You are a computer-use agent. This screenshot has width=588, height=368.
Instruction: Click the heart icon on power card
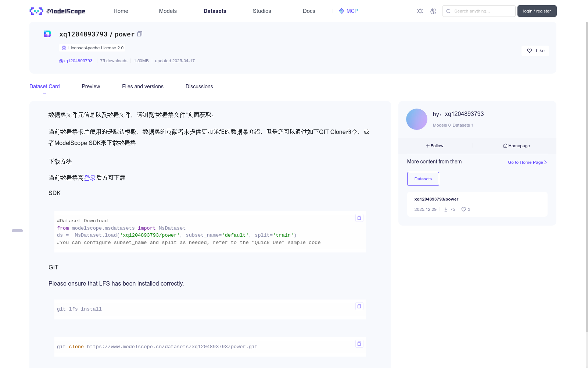point(464,209)
